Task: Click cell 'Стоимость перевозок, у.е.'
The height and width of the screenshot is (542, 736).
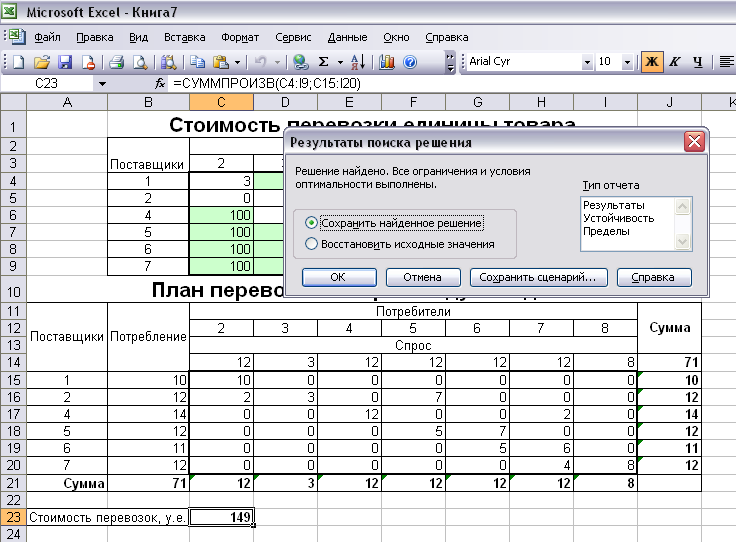Action: [108, 517]
